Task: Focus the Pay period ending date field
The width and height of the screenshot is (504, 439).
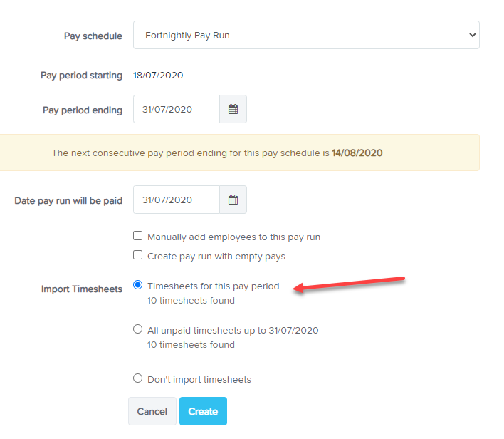Action: (177, 109)
